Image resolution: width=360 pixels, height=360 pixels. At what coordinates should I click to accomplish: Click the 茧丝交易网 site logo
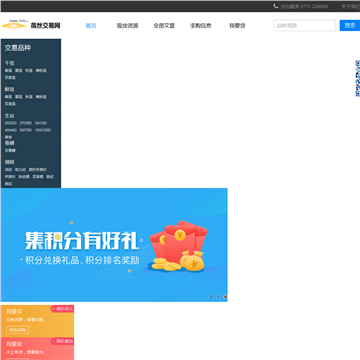pos(31,25)
